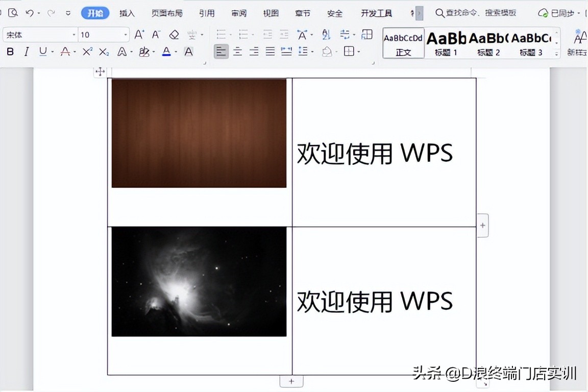Open the highlight color swatch
The height and width of the screenshot is (392, 588).
pos(144,52)
